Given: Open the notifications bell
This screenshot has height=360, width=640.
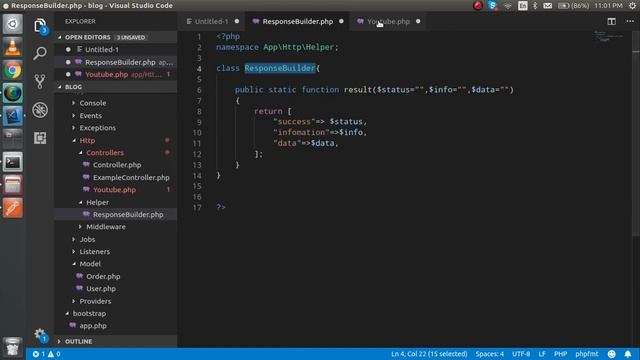Looking at the screenshot, I should pos(628,354).
